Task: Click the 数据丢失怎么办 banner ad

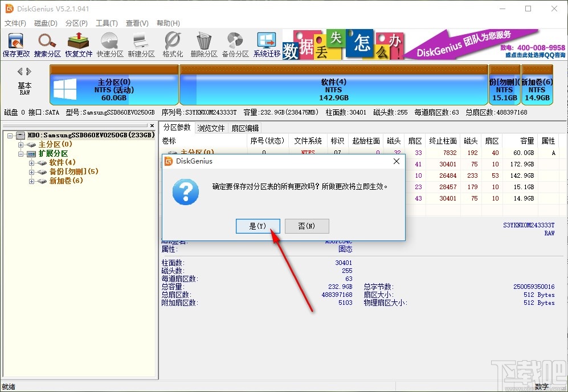Action: coord(343,45)
